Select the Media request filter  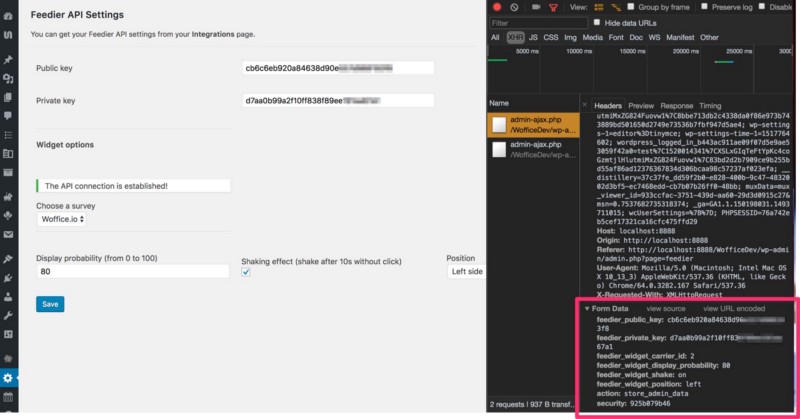click(592, 37)
